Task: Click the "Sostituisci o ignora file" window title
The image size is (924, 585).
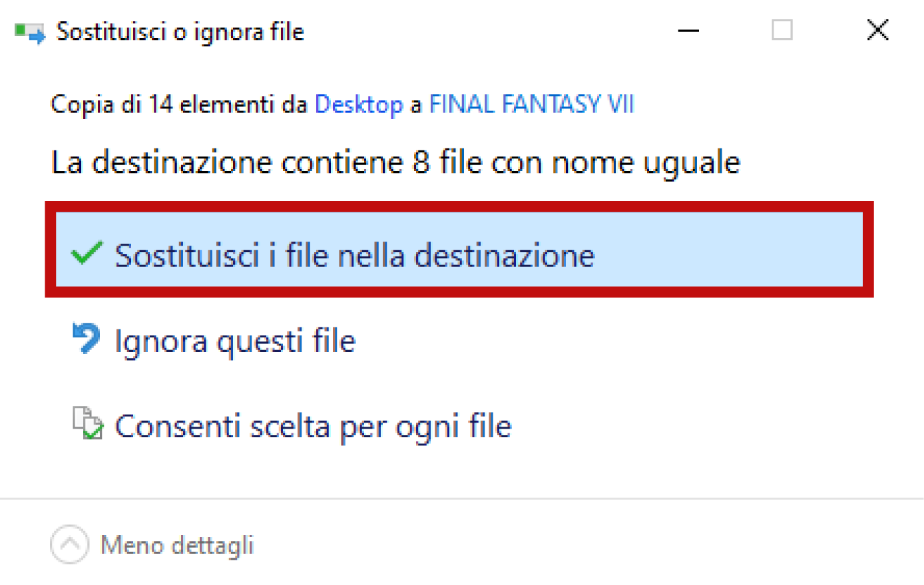Action: [x=180, y=32]
